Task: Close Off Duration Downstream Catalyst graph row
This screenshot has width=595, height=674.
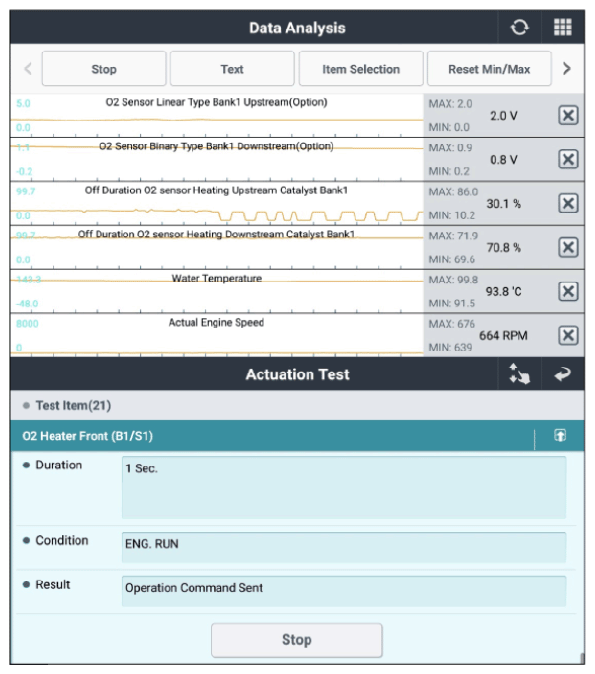Action: 568,248
